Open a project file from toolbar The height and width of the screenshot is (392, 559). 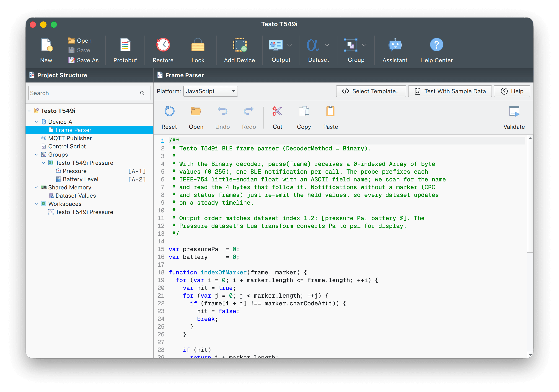(x=80, y=41)
